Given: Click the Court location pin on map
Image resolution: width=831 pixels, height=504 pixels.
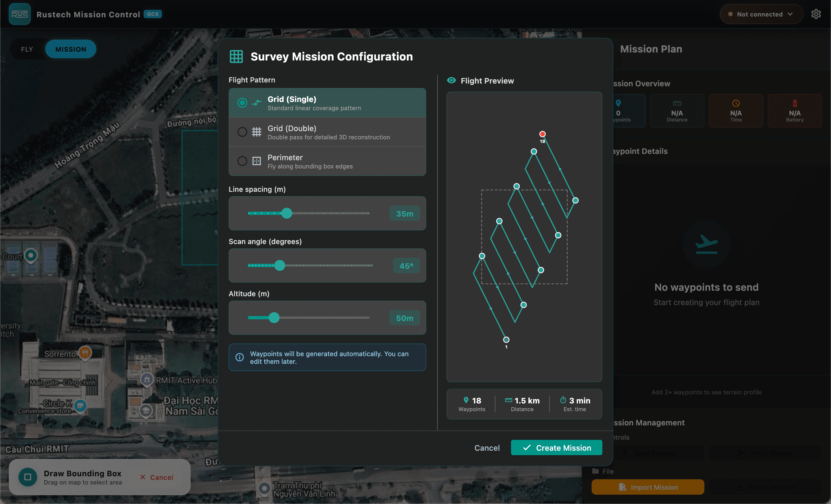Looking at the screenshot, I should click(31, 255).
